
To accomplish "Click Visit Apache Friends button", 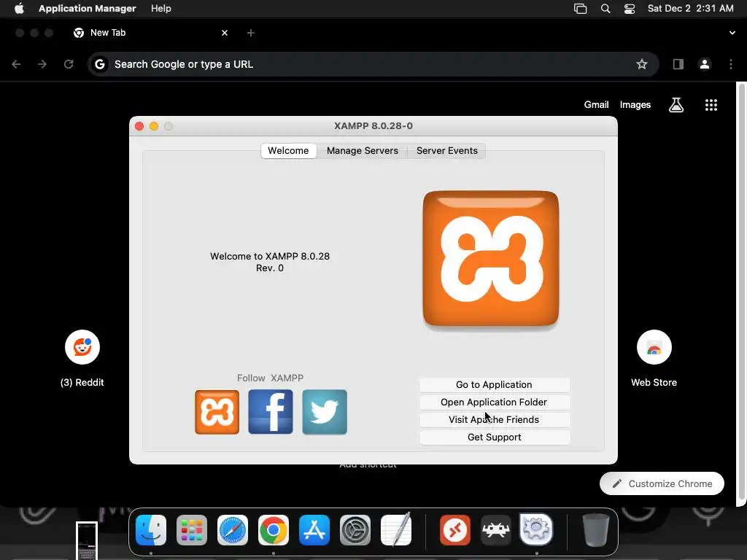I will (x=494, y=420).
